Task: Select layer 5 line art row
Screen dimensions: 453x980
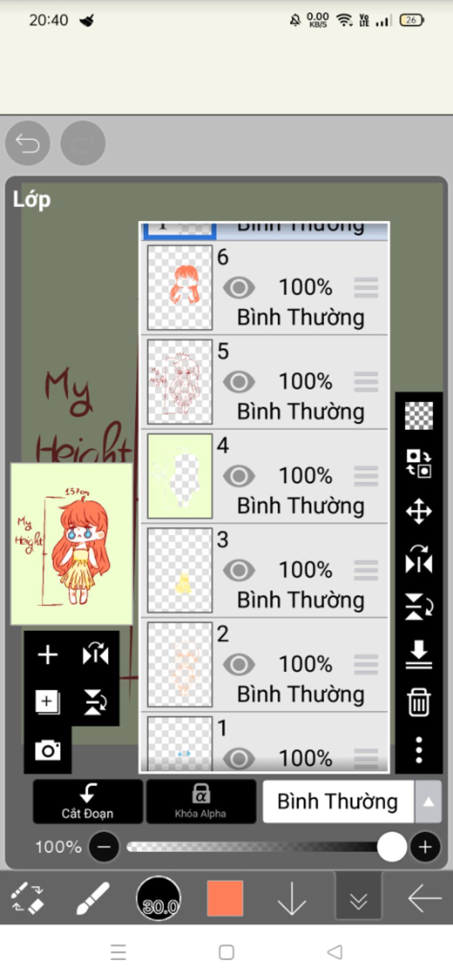Action: coord(265,382)
